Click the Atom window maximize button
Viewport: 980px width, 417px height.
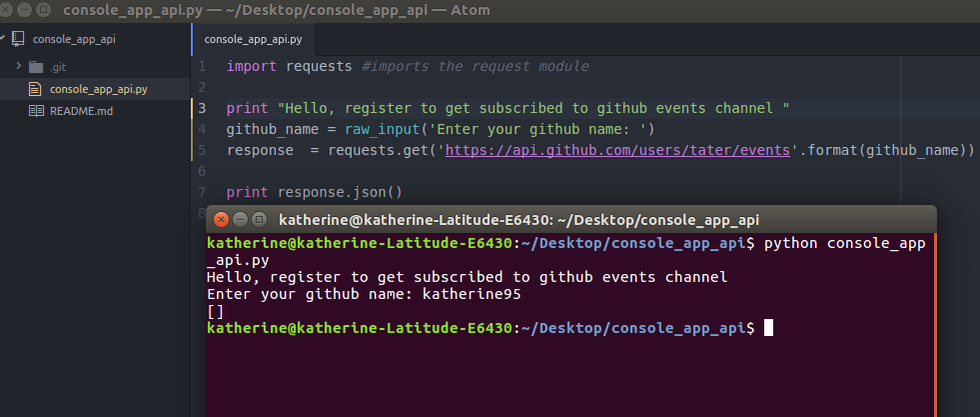pyautogui.click(x=43, y=9)
